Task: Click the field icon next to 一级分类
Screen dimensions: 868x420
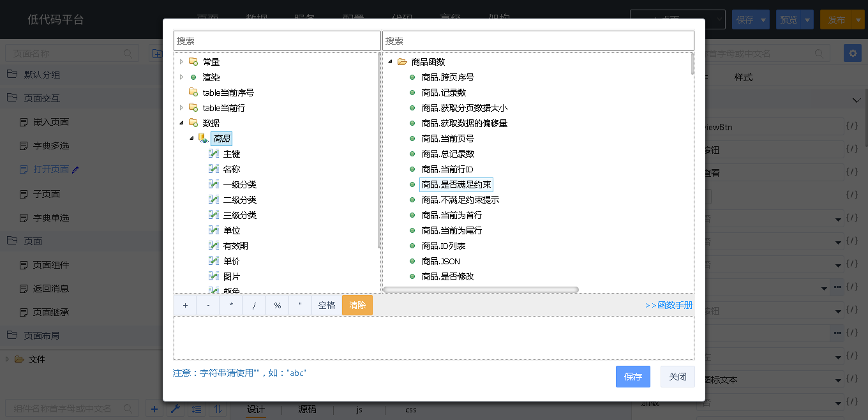Action: 214,184
